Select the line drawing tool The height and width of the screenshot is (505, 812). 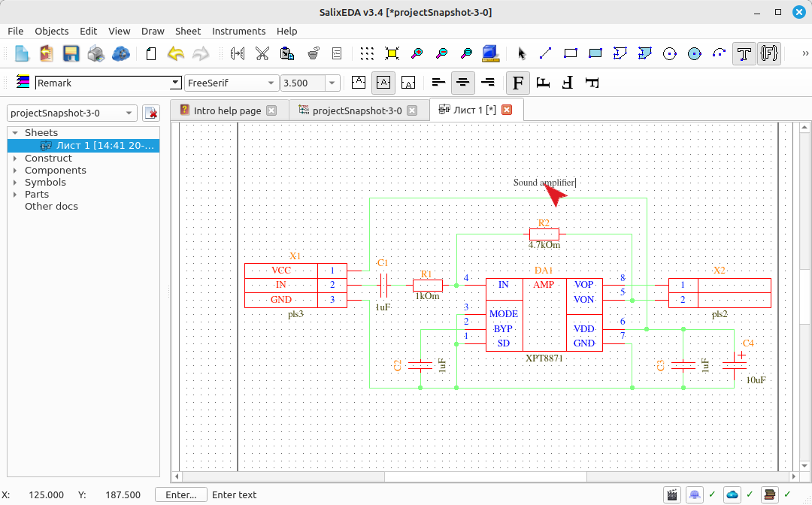(x=545, y=53)
